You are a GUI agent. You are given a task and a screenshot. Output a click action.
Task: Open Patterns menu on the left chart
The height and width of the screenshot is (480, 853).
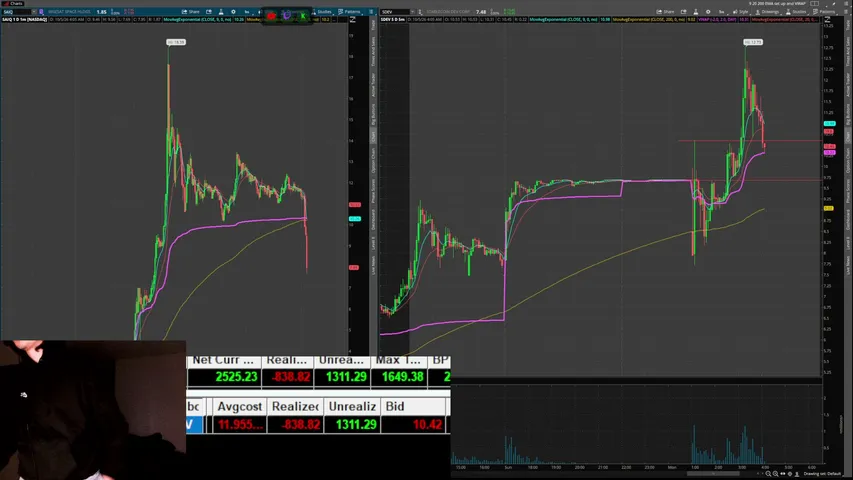(349, 11)
